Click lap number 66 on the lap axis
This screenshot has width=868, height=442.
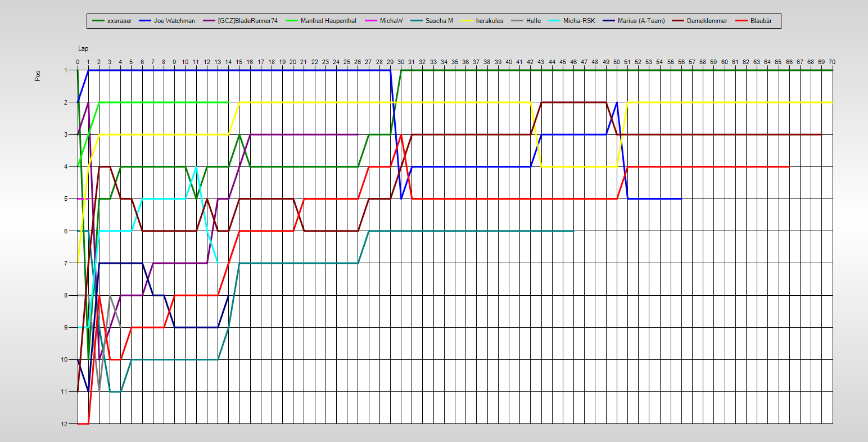[x=789, y=62]
